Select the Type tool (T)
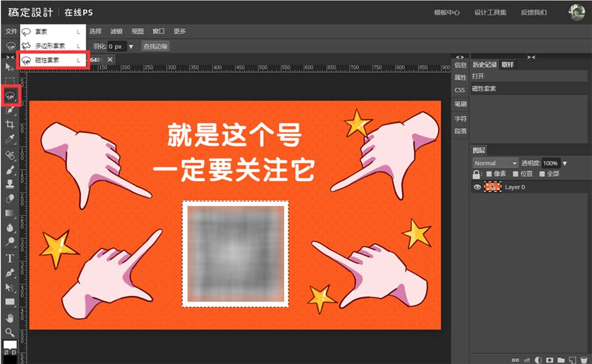Screen dimensions: 592x364 pyautogui.click(x=10, y=258)
